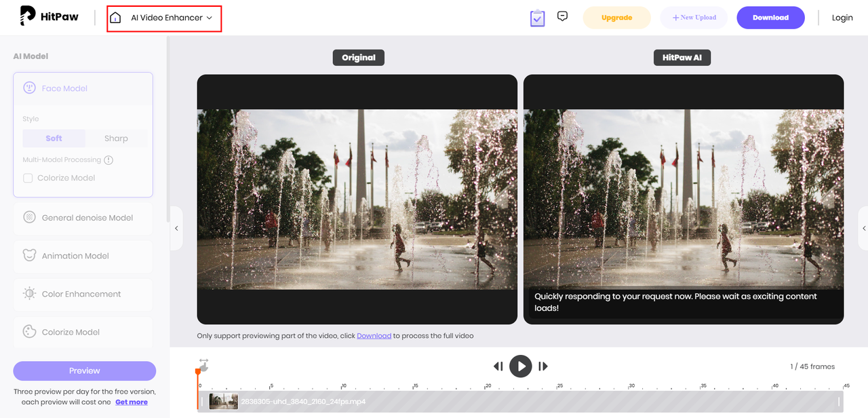Expand the right panel arrow

[863, 229]
